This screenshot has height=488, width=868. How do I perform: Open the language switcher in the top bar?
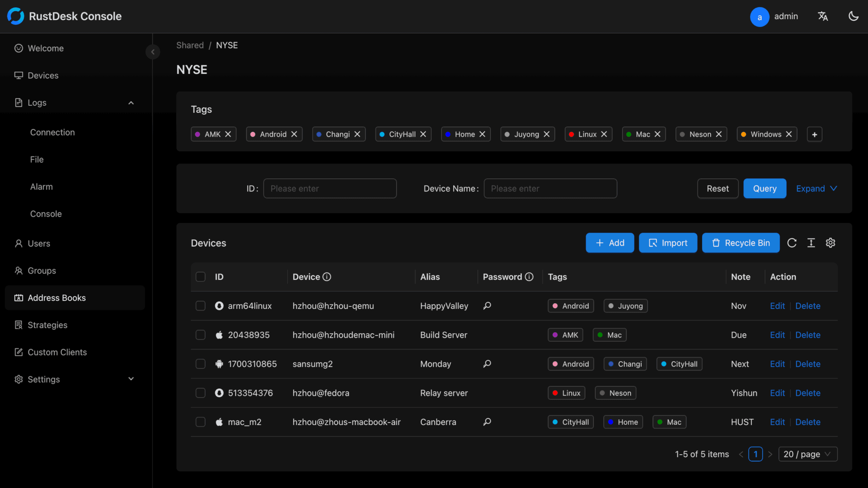[x=823, y=16]
